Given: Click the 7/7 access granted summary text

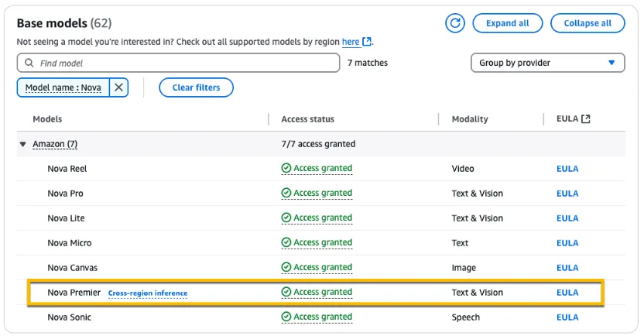Looking at the screenshot, I should (318, 144).
